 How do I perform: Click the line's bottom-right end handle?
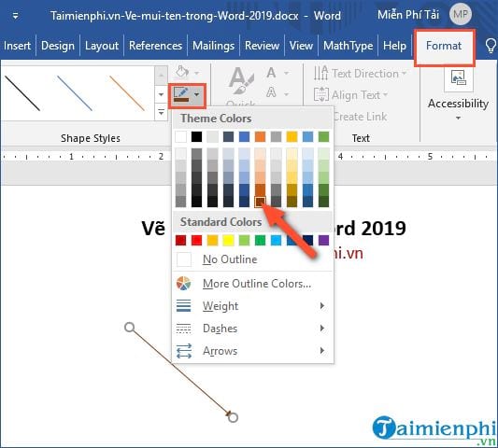pyautogui.click(x=233, y=417)
